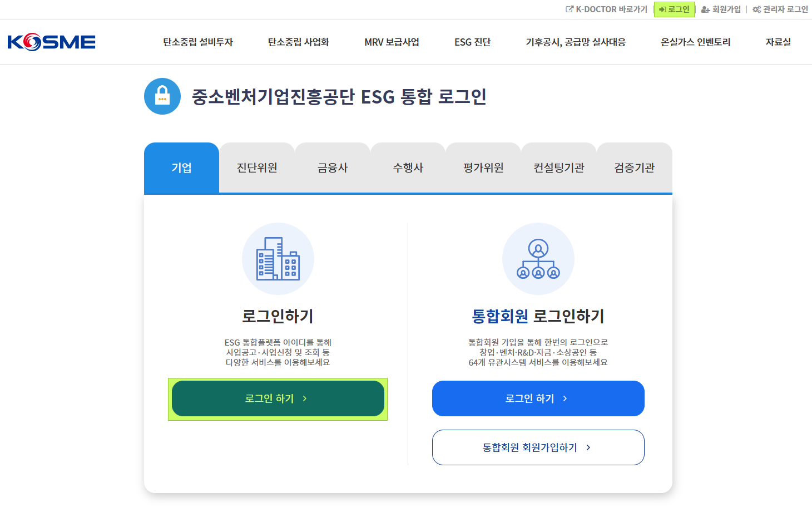The width and height of the screenshot is (812, 507).
Task: Switch to the 금융사 tab
Action: (333, 168)
